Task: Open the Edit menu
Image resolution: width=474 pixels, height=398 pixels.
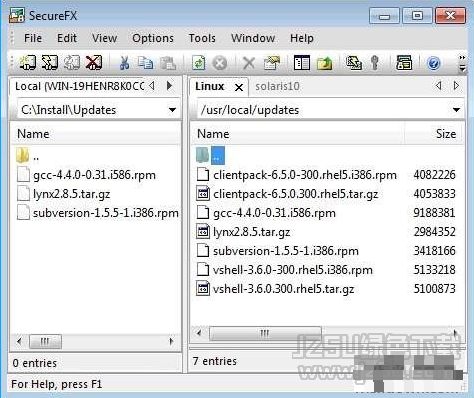Action: [x=67, y=38]
